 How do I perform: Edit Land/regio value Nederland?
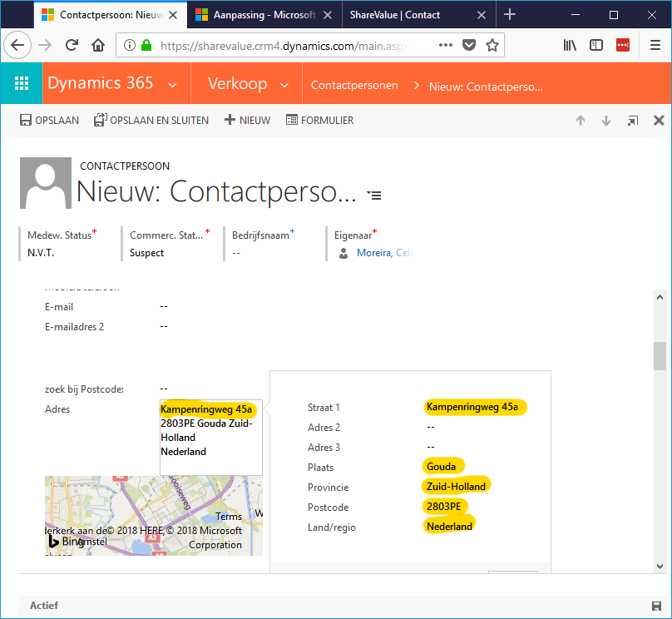pyautogui.click(x=449, y=526)
